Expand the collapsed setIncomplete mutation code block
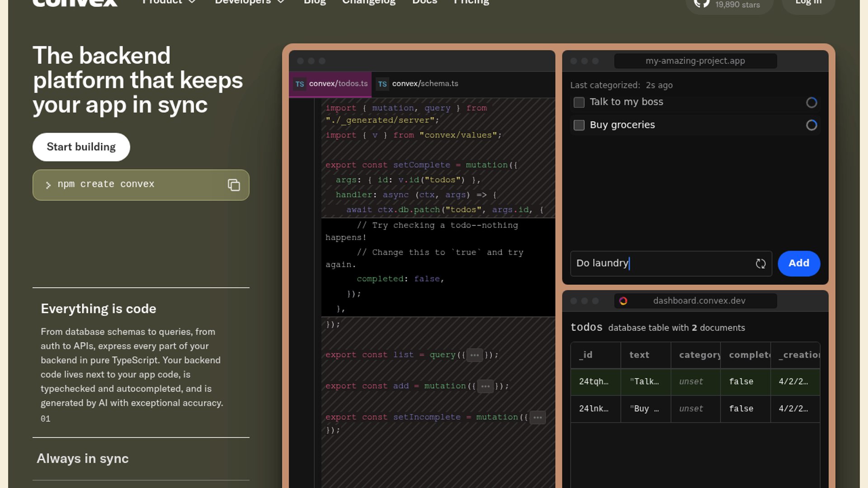The width and height of the screenshot is (868, 488). [x=537, y=418]
